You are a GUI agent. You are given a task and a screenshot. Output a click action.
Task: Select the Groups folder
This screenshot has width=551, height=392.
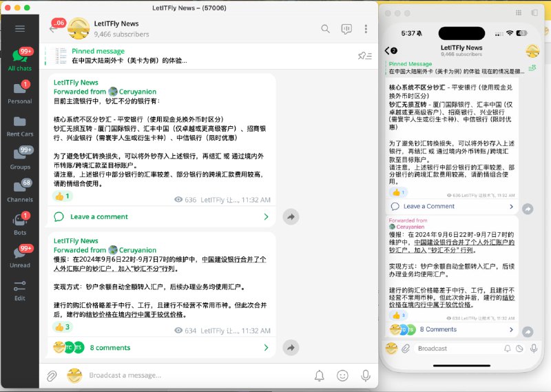[x=20, y=158]
